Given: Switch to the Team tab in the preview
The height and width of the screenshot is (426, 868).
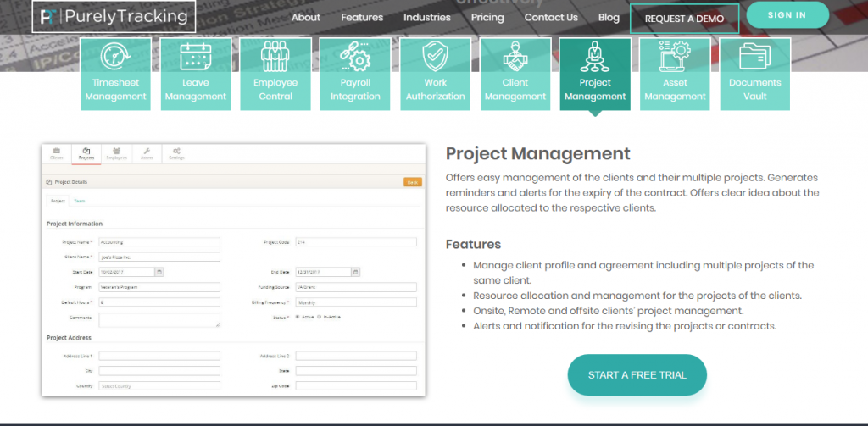Looking at the screenshot, I should (80, 202).
